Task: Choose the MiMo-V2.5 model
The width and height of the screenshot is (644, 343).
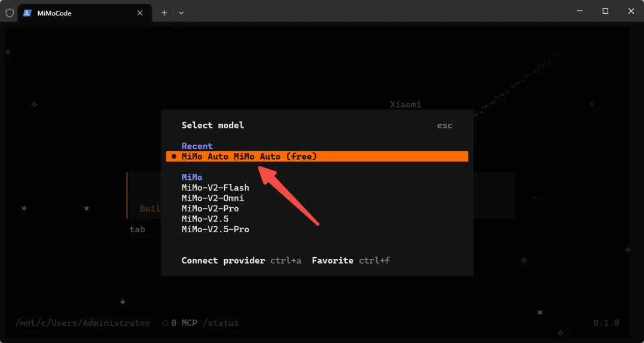Action: [x=205, y=219]
